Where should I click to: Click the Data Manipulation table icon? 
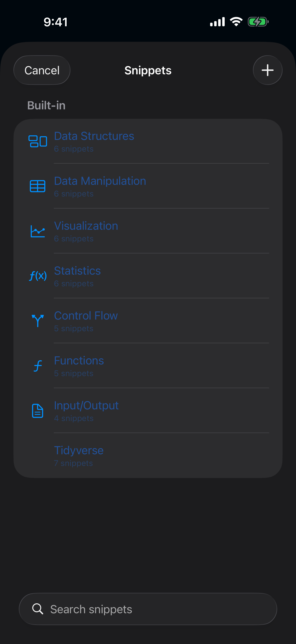coord(38,186)
